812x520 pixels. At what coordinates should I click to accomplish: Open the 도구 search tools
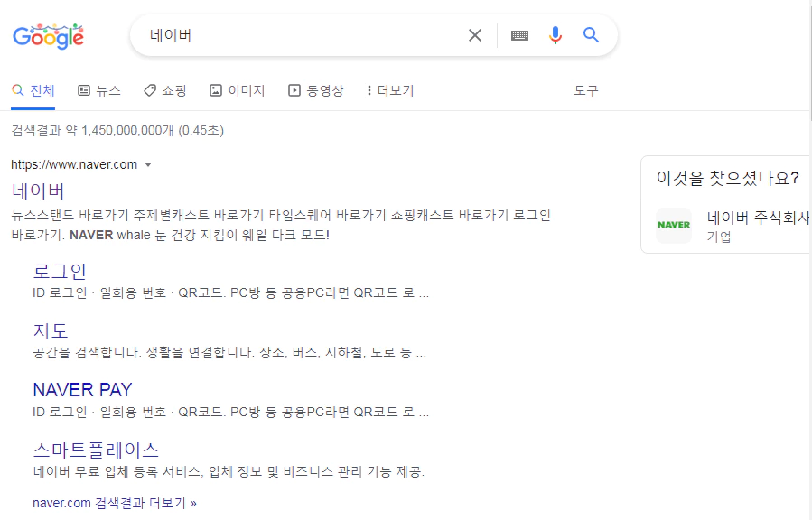click(585, 90)
